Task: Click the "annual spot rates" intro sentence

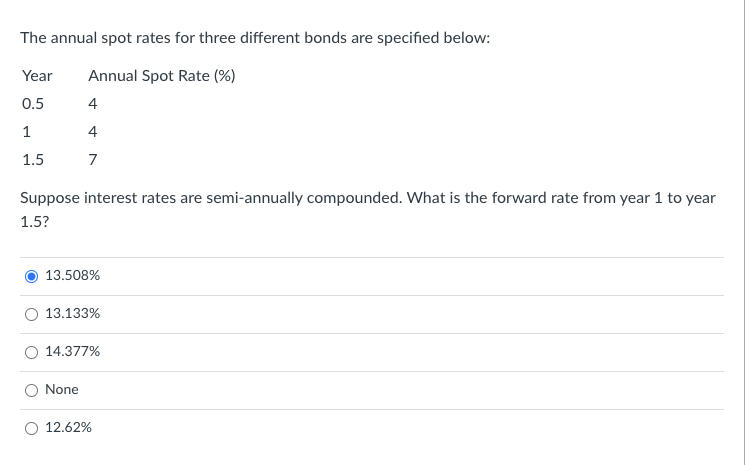Action: coord(255,38)
